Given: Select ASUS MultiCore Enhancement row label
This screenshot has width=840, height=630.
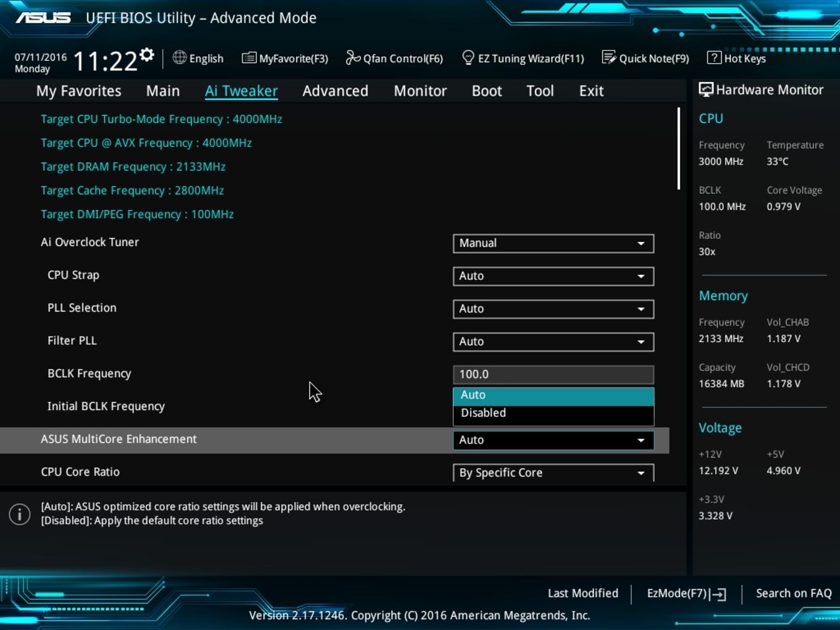Looking at the screenshot, I should click(119, 439).
